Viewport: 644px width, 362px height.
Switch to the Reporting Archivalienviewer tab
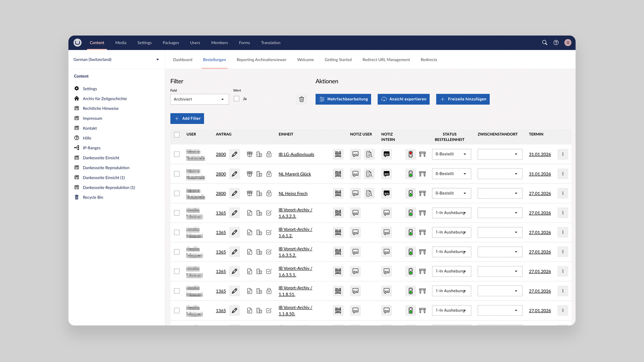pos(261,60)
